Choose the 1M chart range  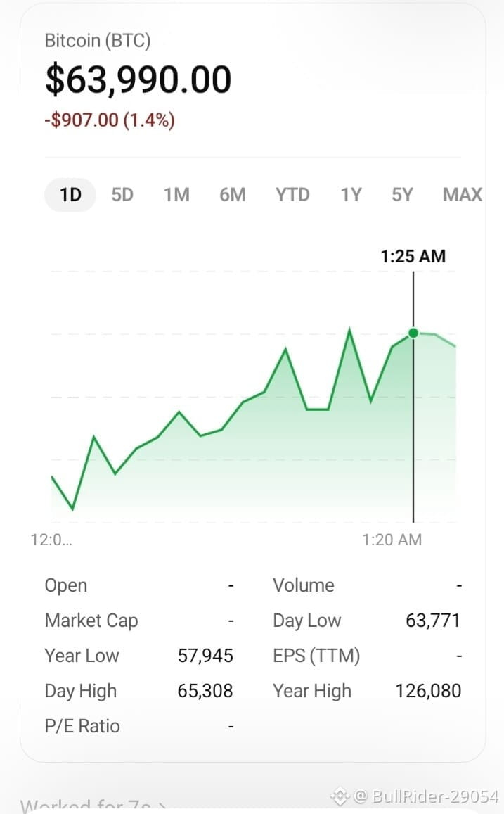pos(176,195)
